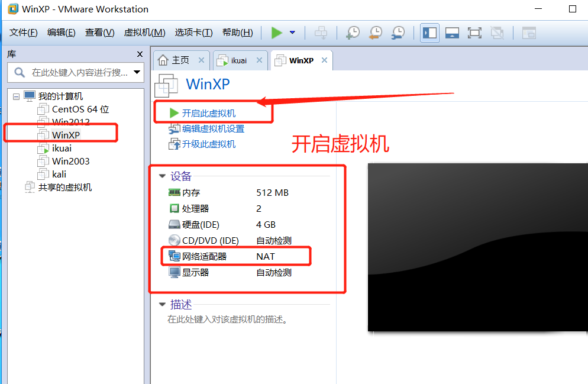Click the 处理器 processor device row
This screenshot has width=588, height=384.
coord(215,208)
